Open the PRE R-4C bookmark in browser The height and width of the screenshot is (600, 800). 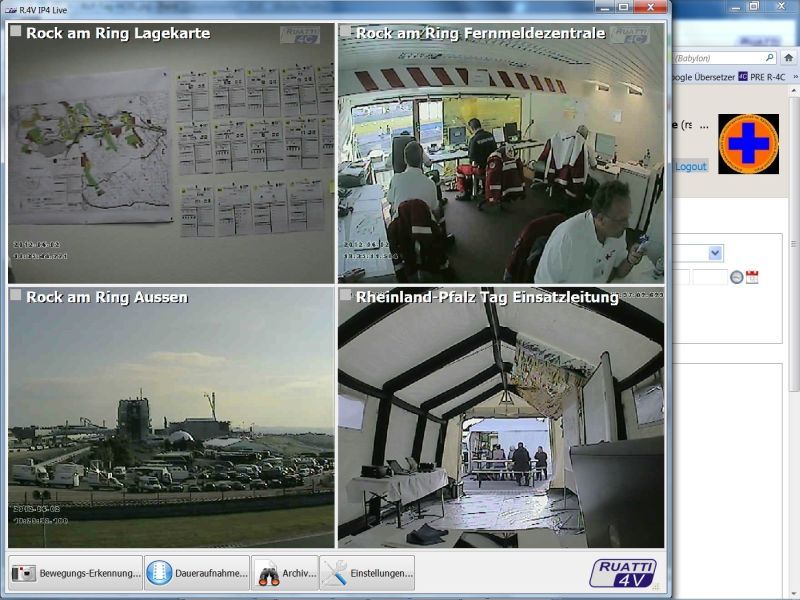coord(762,77)
